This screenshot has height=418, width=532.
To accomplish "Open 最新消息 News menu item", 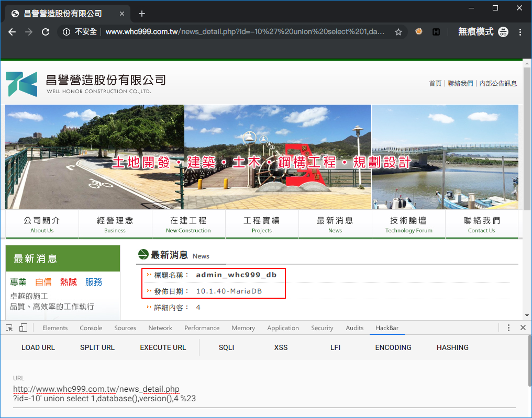I will [335, 224].
